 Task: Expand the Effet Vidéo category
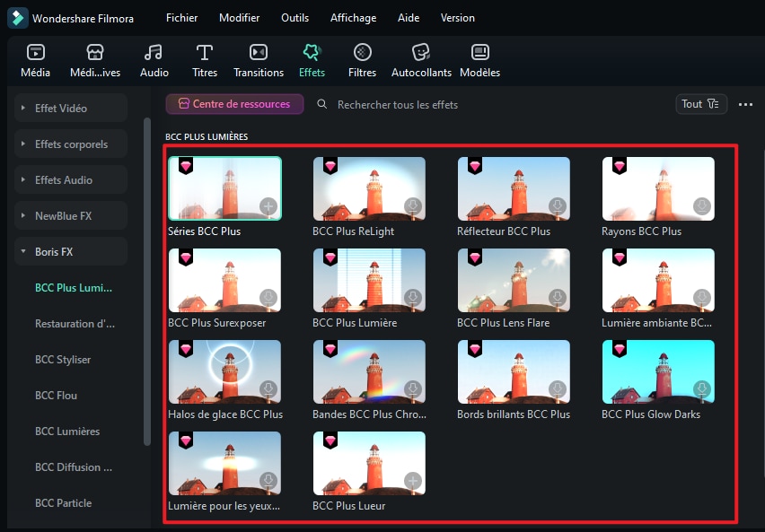71,108
